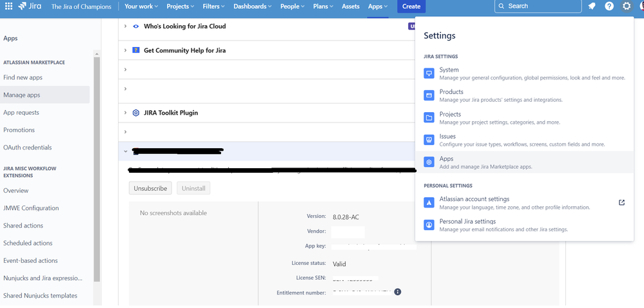Open the notifications bell icon
This screenshot has height=308, width=644.
point(592,6)
